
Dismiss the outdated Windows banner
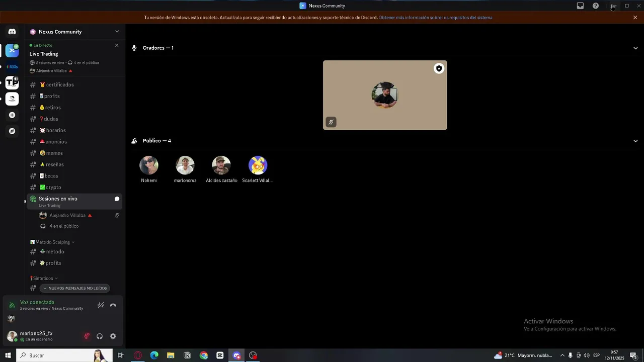[635, 18]
